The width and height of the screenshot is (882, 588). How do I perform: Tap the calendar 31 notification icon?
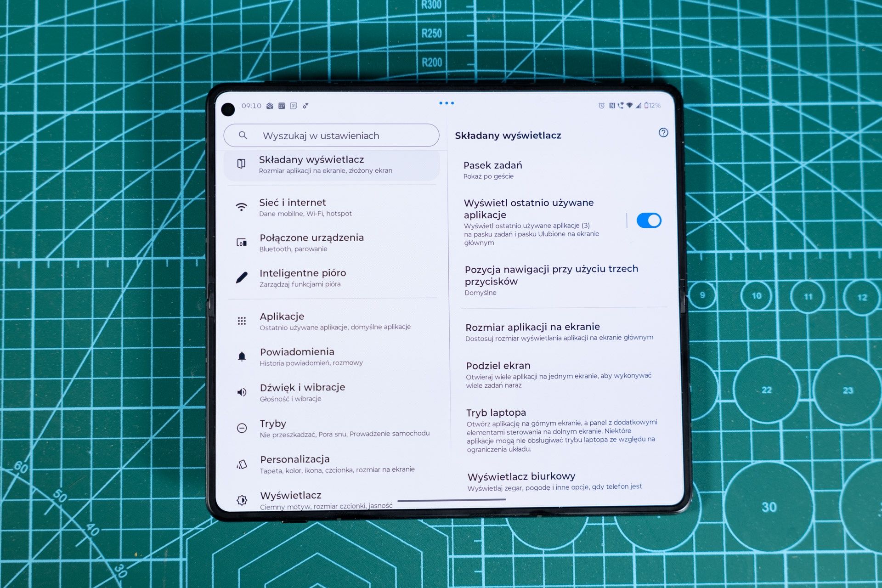click(x=294, y=106)
